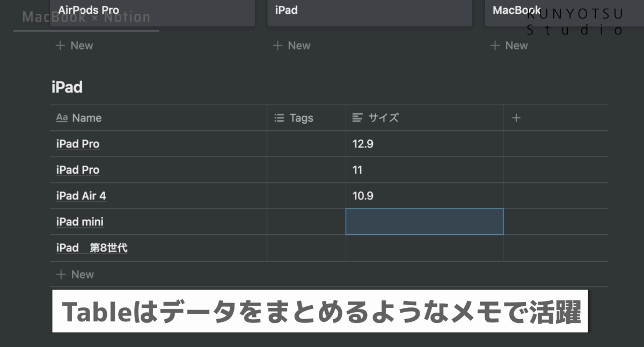Add new row below iPad table
Image resolution: width=644 pixels, height=347 pixels.
(x=75, y=275)
